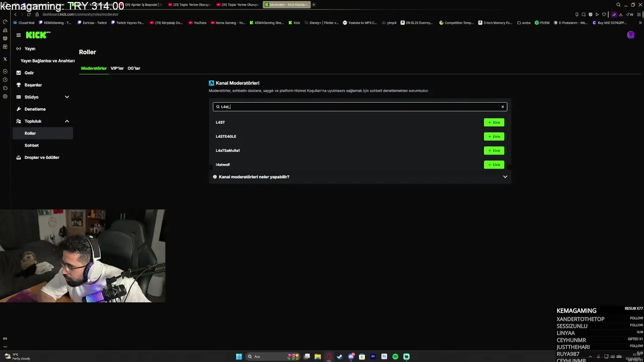Click the browser tab search magnifier icon

(x=618, y=5)
